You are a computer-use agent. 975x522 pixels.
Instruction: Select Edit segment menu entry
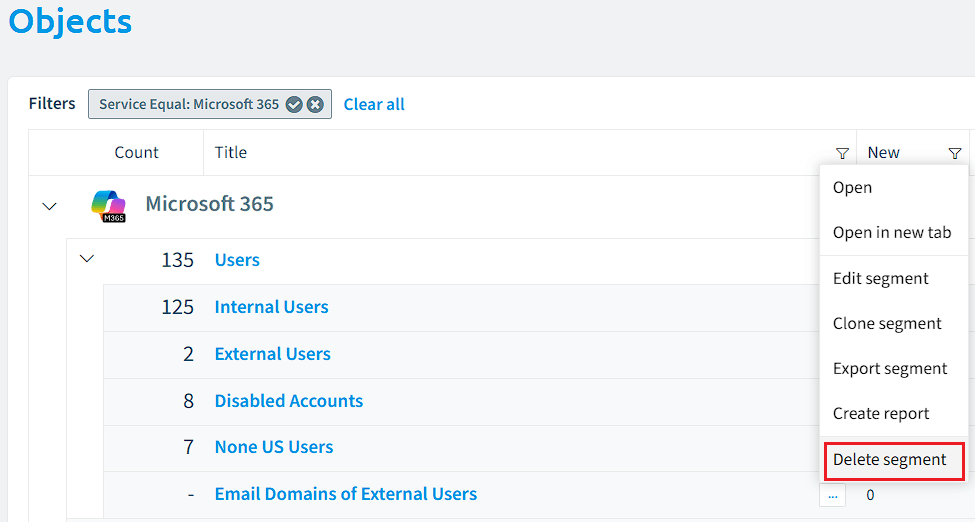(x=894, y=279)
